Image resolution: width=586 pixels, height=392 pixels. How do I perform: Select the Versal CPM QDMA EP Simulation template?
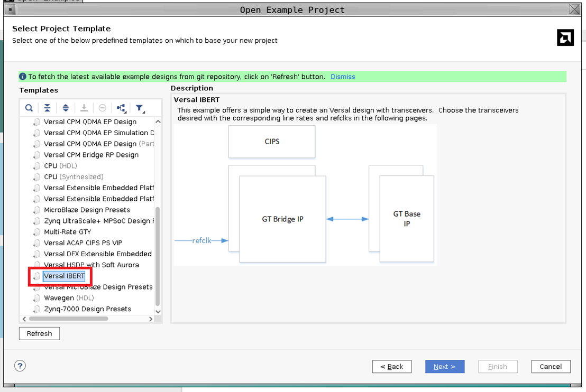[99, 133]
